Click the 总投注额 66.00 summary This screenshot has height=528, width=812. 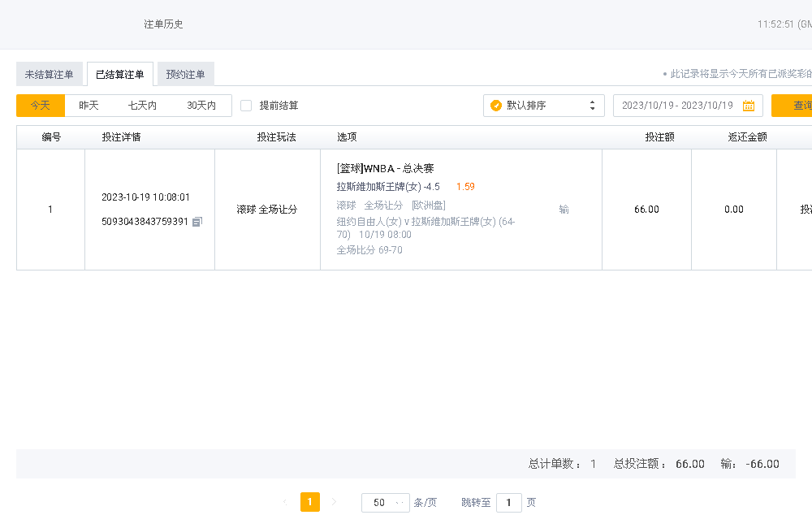click(x=659, y=464)
